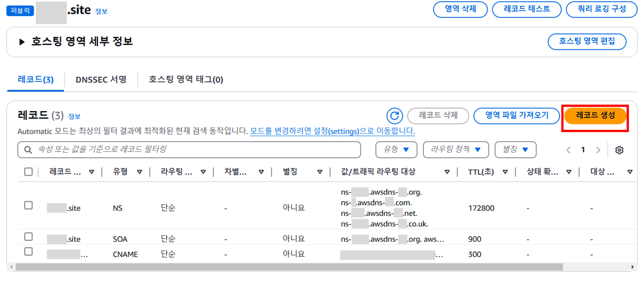
Task: Check the SOA record row
Action: [28, 237]
